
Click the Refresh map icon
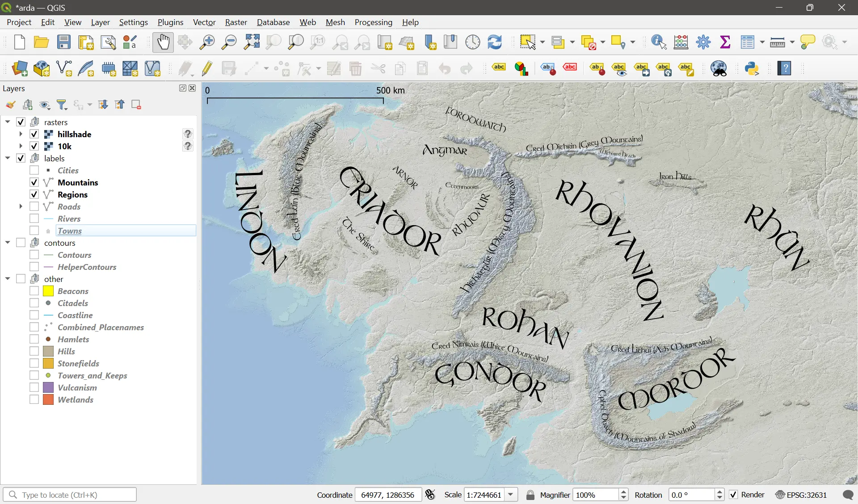[x=495, y=42]
